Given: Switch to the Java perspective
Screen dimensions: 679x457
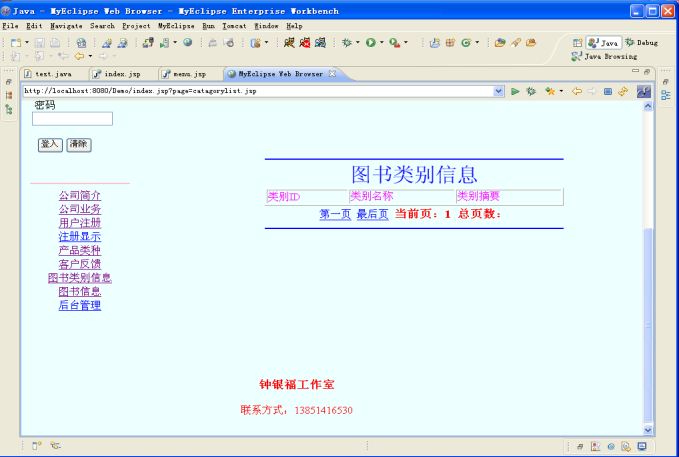Looking at the screenshot, I should (604, 42).
